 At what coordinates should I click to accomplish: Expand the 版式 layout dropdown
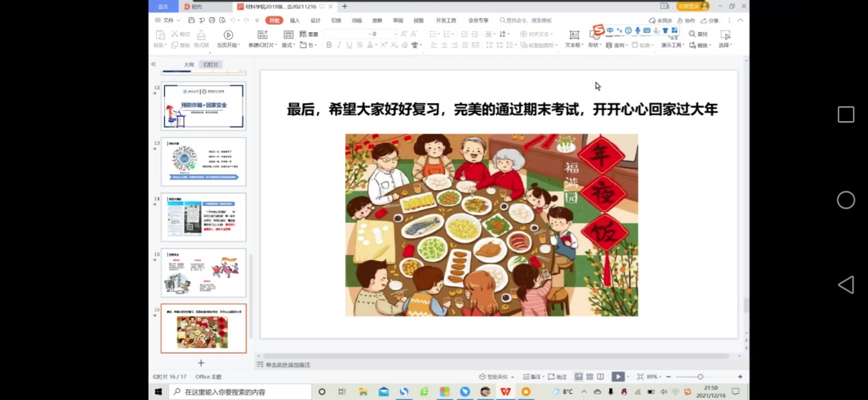pyautogui.click(x=288, y=45)
